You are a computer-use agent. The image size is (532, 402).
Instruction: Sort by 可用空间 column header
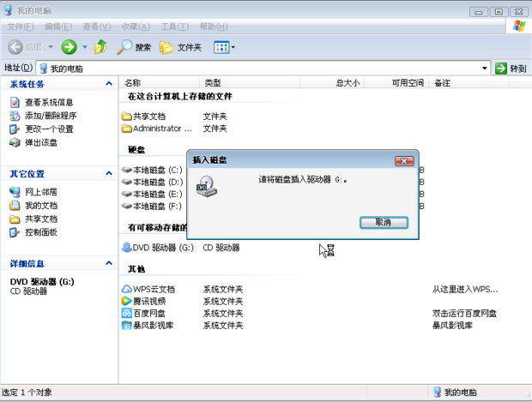(x=396, y=82)
